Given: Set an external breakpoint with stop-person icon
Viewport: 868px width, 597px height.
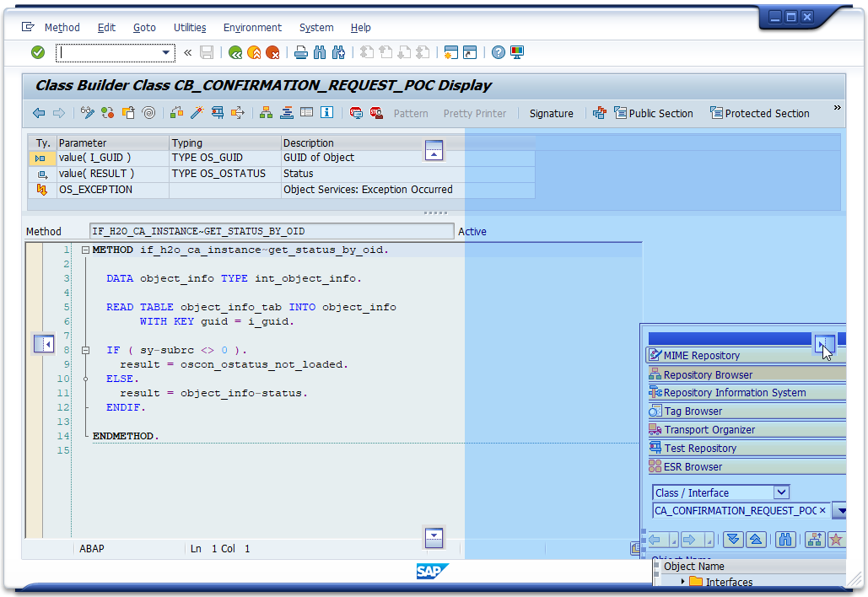Looking at the screenshot, I should [376, 114].
